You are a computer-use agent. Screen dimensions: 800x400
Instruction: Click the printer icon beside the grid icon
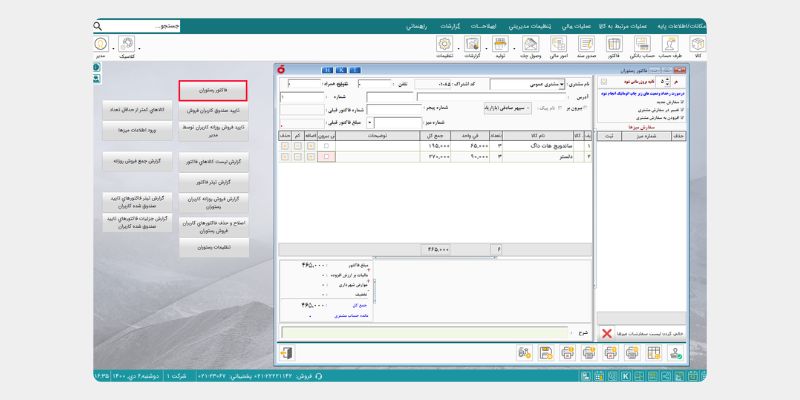click(x=633, y=353)
